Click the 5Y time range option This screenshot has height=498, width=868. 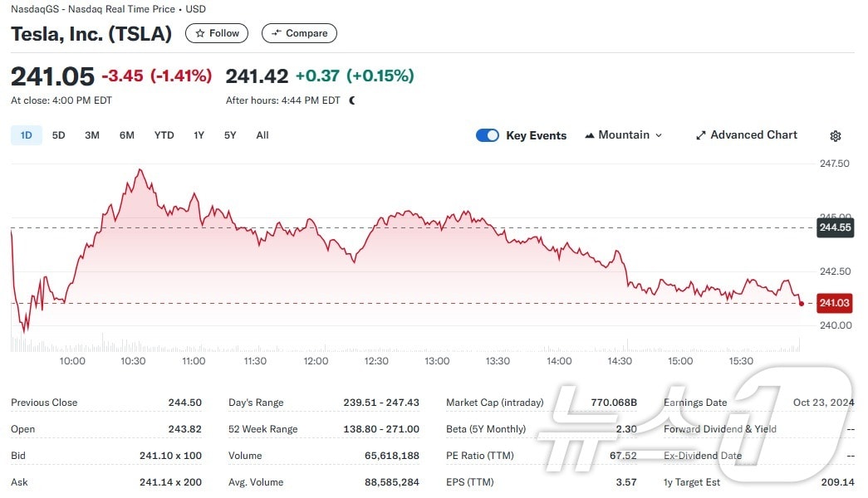(x=230, y=134)
